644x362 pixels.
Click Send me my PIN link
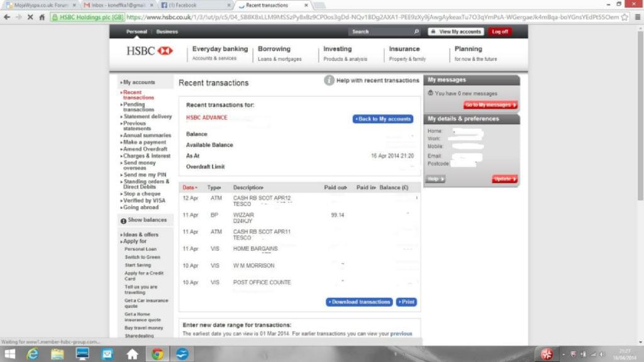(145, 175)
